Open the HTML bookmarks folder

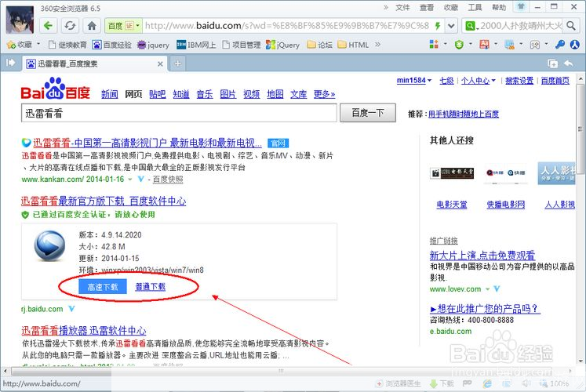tap(353, 45)
